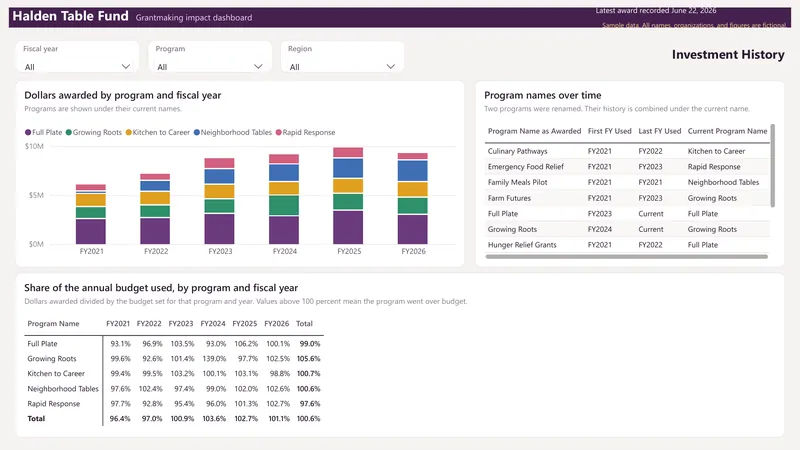Click the Halden Table Fund header title
The image size is (800, 450).
(70, 16)
